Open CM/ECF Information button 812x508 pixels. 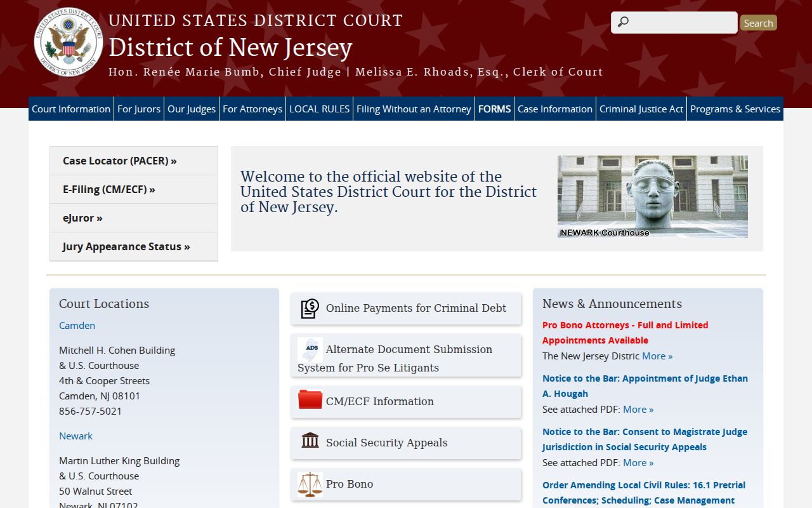(x=406, y=401)
